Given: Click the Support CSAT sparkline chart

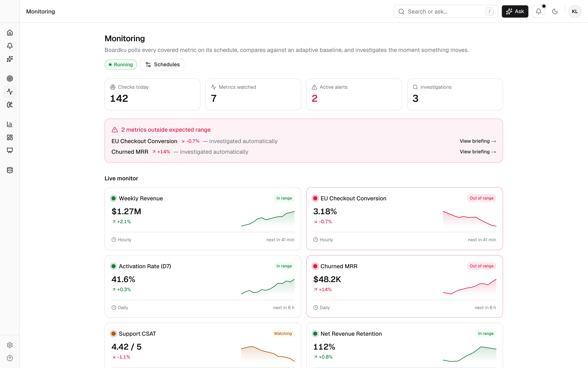Looking at the screenshot, I should [267, 354].
